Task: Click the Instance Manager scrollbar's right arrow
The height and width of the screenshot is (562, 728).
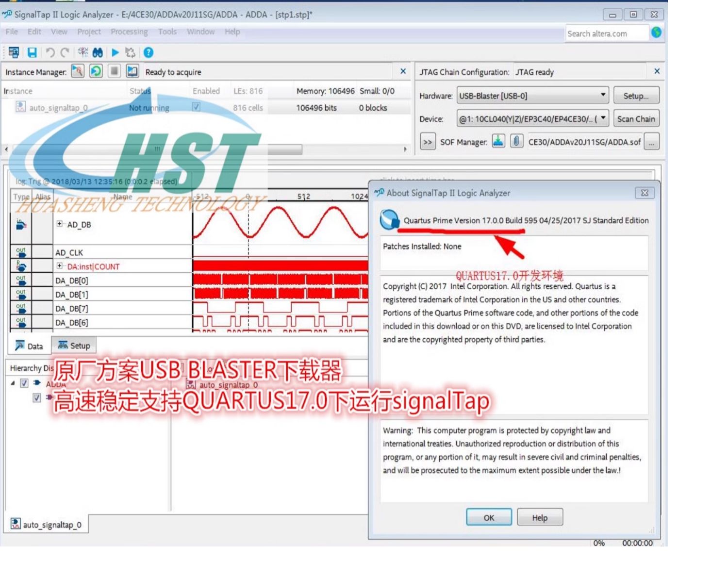Action: pyautogui.click(x=405, y=149)
